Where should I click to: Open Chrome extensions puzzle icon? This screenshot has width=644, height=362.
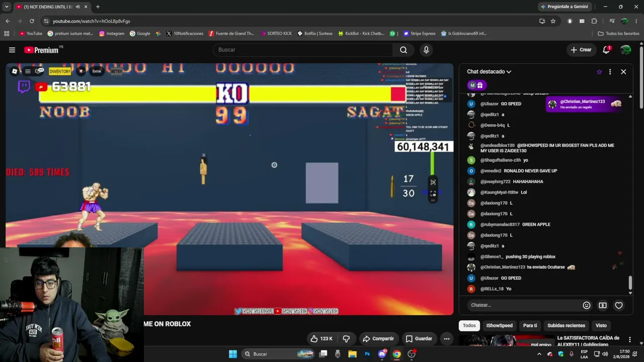point(594,21)
